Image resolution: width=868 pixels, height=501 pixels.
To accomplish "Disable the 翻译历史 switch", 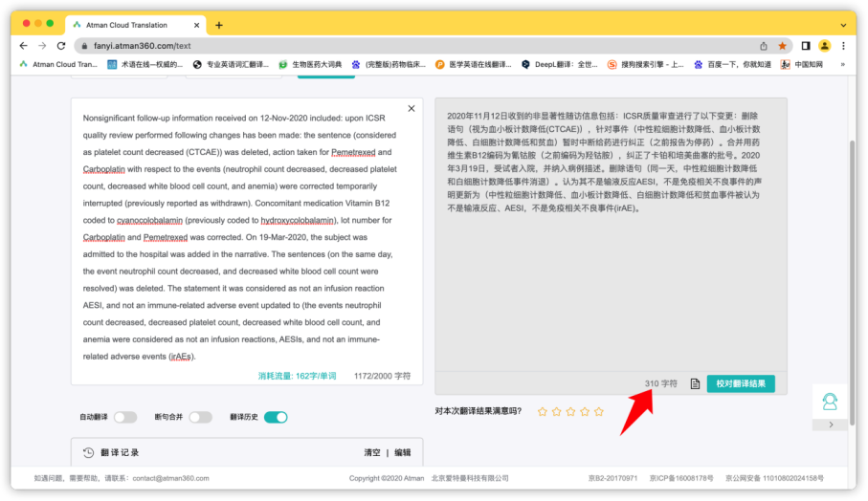I will tap(276, 417).
